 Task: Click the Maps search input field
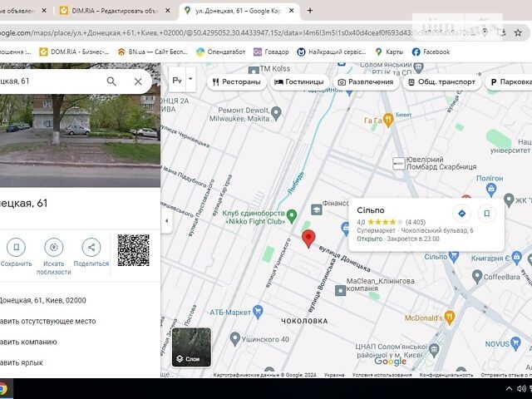coord(51,81)
